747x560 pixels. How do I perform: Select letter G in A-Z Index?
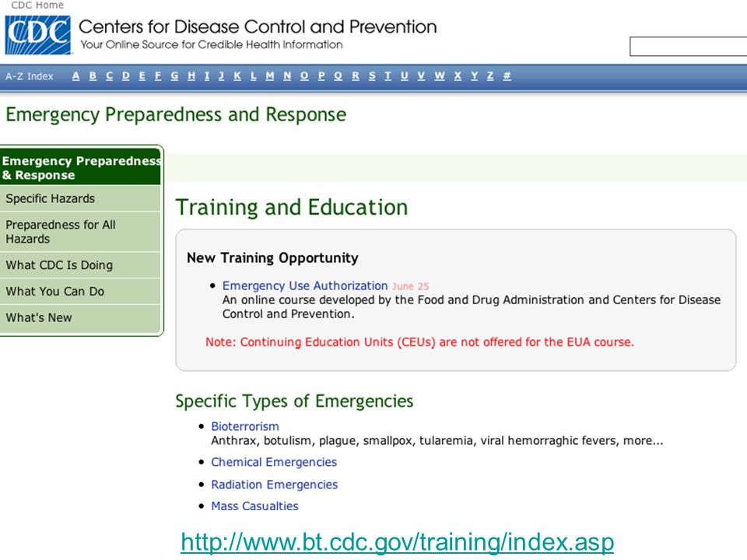click(174, 75)
